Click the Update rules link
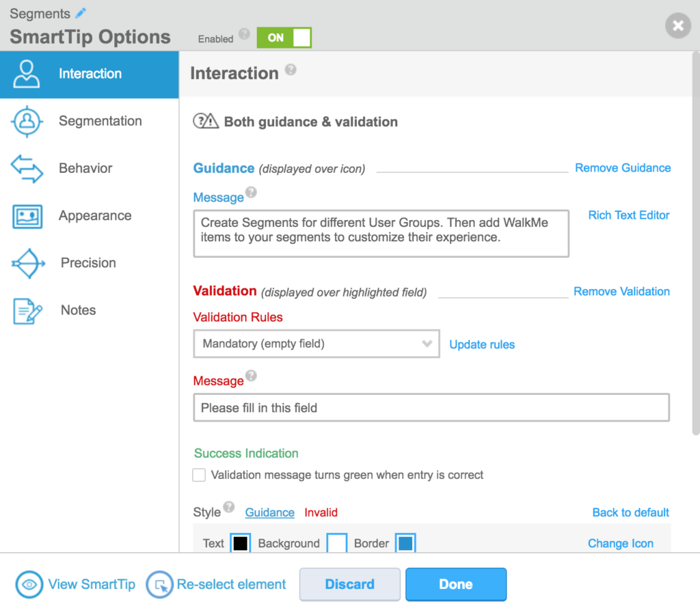 (482, 344)
